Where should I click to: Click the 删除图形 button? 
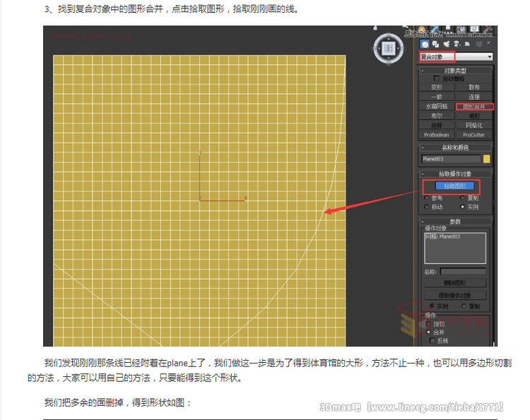[455, 282]
